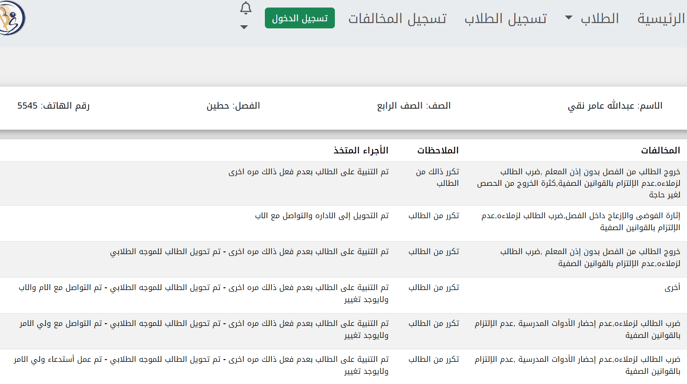Click the المخالفات column header
Viewport: 687px width, 384px height.
(x=660, y=150)
